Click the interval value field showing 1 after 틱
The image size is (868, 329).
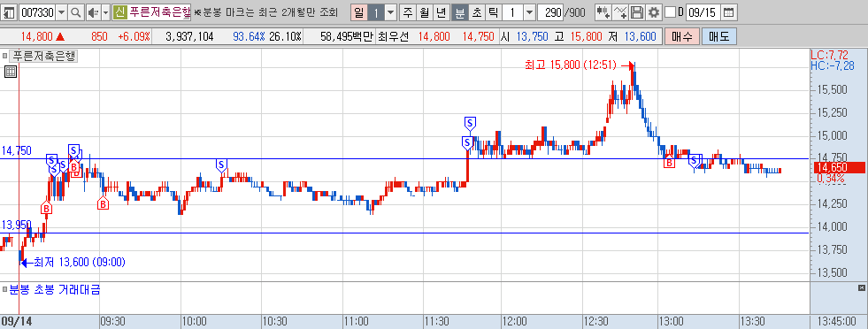point(512,12)
